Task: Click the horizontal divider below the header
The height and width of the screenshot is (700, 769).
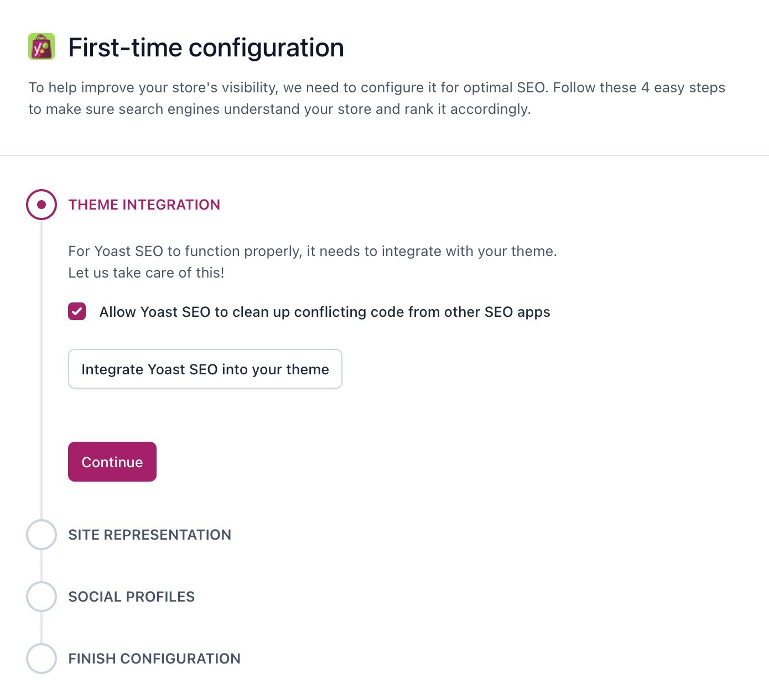Action: (385, 155)
